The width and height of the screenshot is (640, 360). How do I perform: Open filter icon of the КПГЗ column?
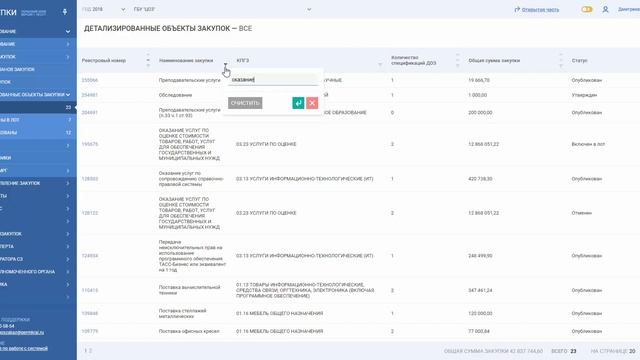380,64
